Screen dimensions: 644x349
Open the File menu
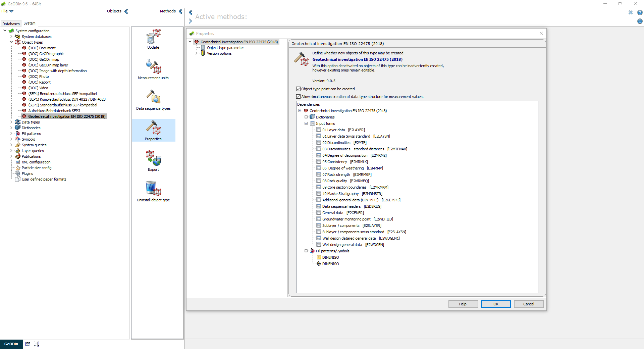(7, 11)
